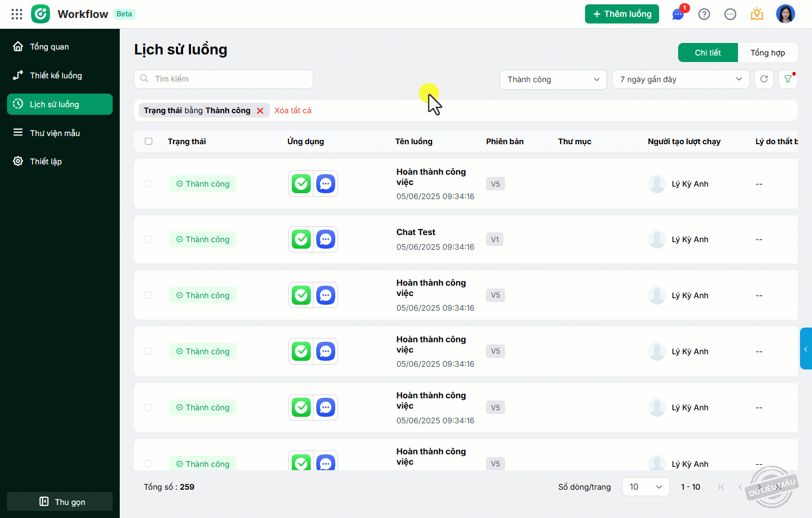Check the first Hoàn thành công việc row
This screenshot has height=518, width=812.
[x=149, y=184]
